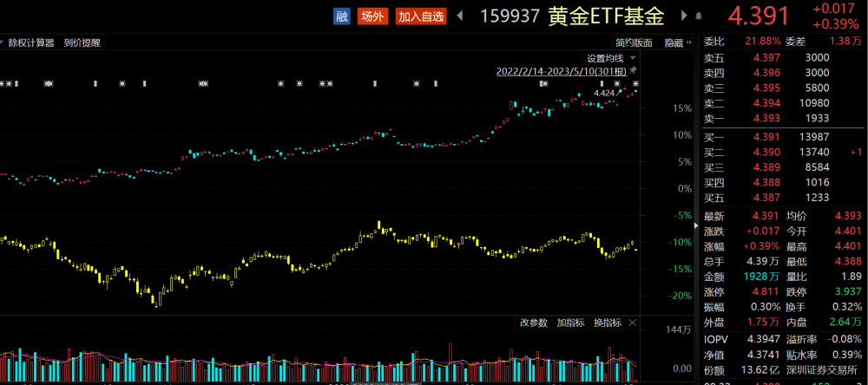Click the price alert bell icon

pyautogui.click(x=699, y=16)
